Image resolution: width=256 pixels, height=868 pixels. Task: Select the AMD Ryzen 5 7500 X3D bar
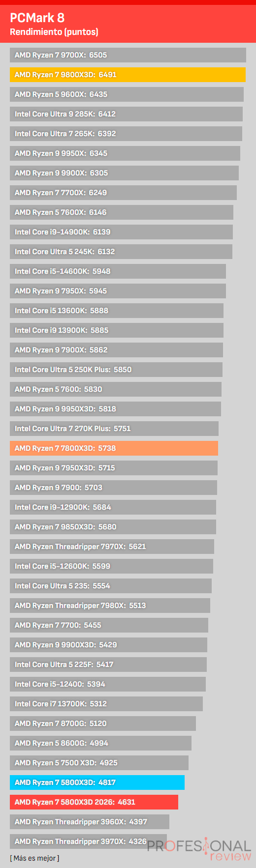[x=99, y=763]
